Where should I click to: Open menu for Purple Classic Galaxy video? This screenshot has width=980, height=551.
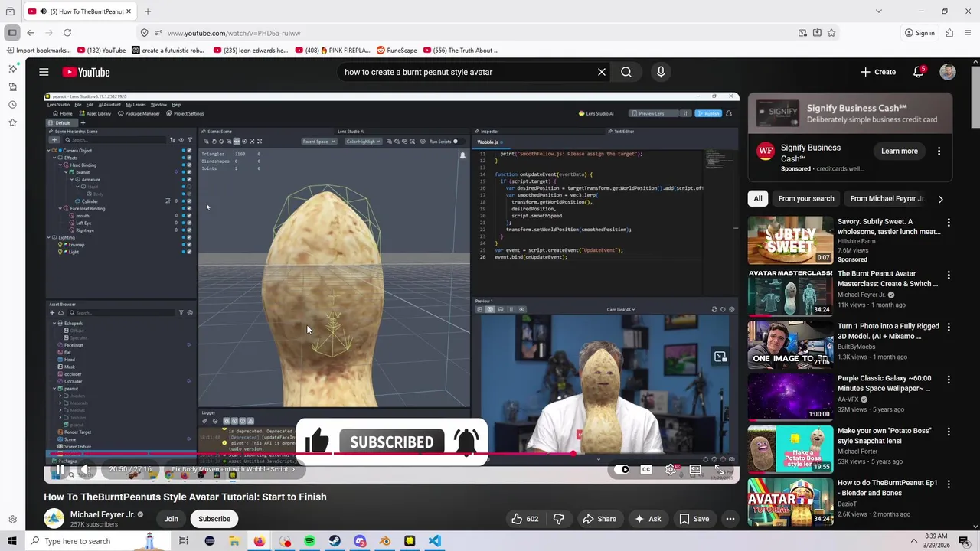(x=949, y=380)
